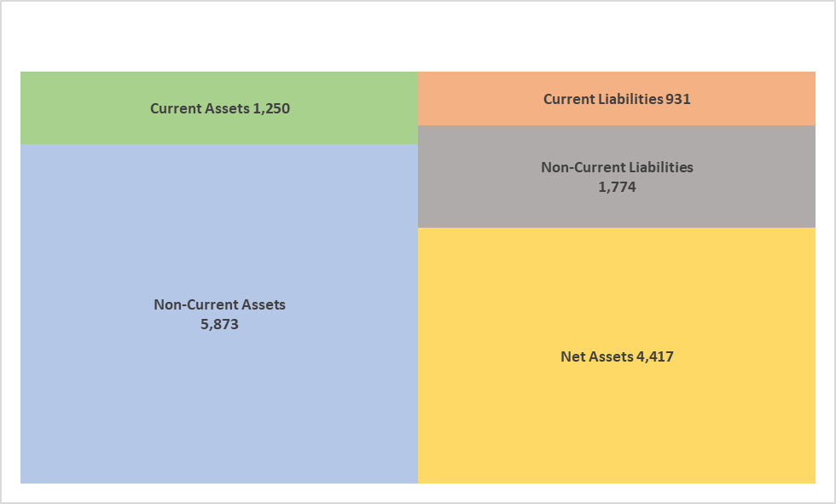Click the white margin left of the treemap

[10, 277]
